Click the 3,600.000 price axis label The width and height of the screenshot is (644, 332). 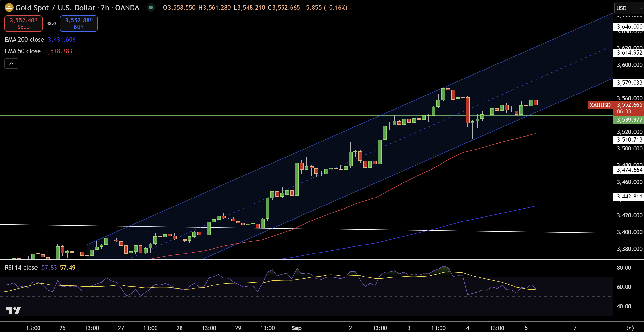(629, 65)
